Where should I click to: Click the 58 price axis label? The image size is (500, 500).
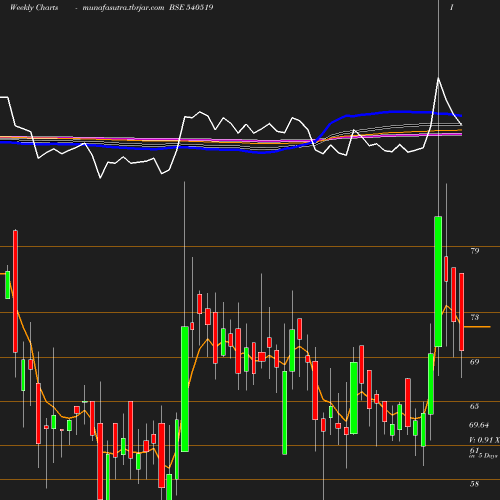click(x=475, y=484)
